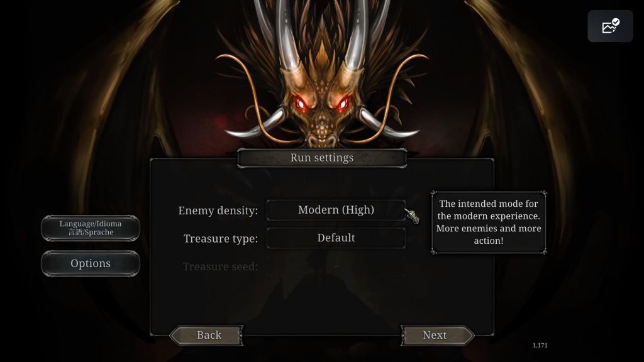The width and height of the screenshot is (644, 362).
Task: Click the dragon's left glowing red eye
Action: (x=301, y=104)
